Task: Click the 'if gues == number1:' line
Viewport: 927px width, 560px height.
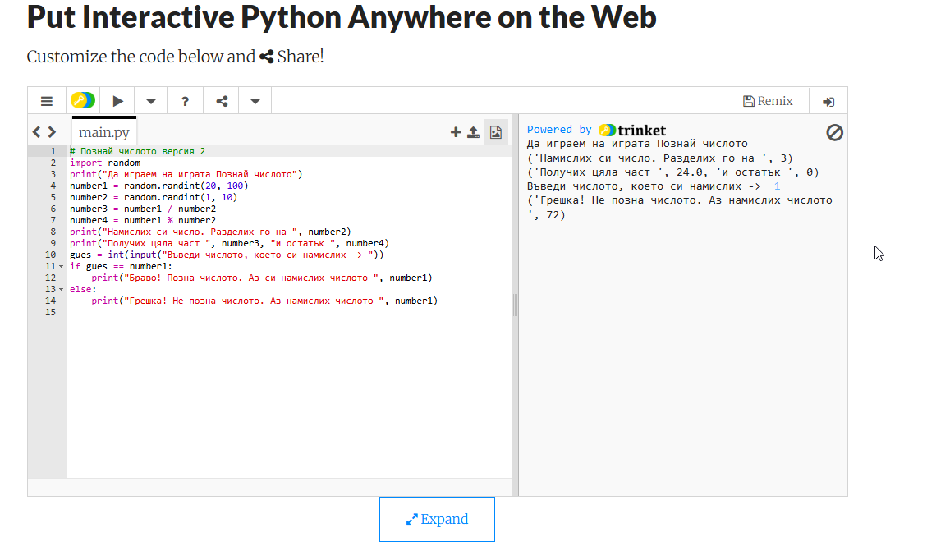Action: (121, 266)
